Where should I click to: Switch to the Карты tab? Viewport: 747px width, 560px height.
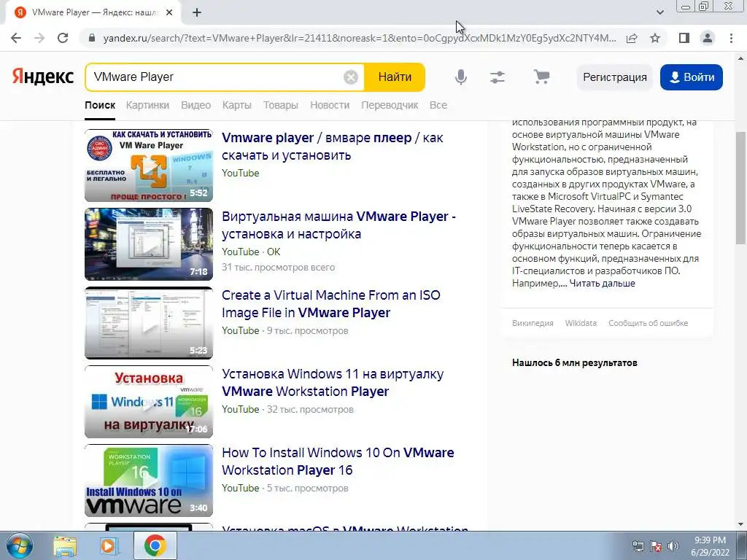pyautogui.click(x=237, y=105)
